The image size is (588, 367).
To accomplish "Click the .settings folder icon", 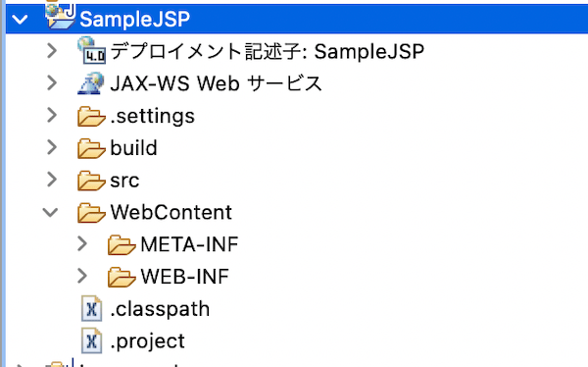I will click(91, 116).
